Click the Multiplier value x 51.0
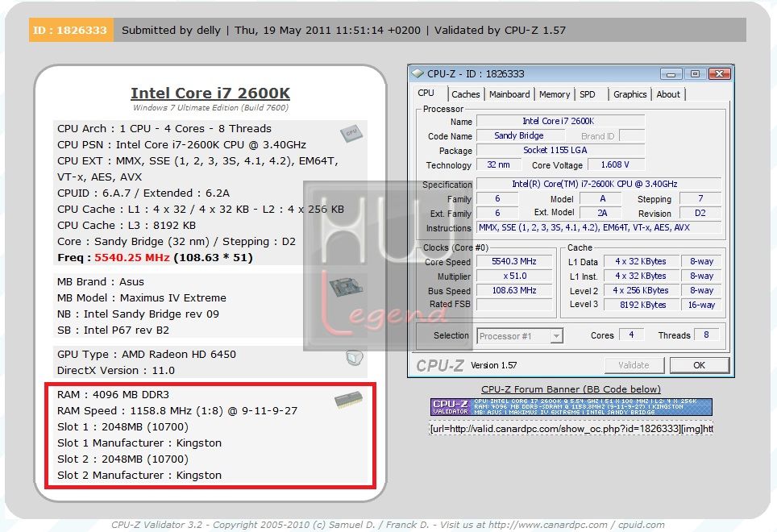This screenshot has height=532, width=777. pos(514,276)
